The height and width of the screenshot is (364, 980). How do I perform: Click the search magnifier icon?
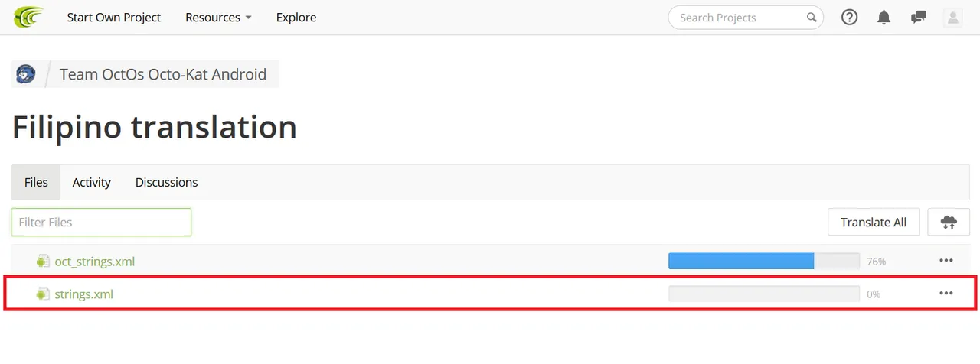(x=811, y=18)
